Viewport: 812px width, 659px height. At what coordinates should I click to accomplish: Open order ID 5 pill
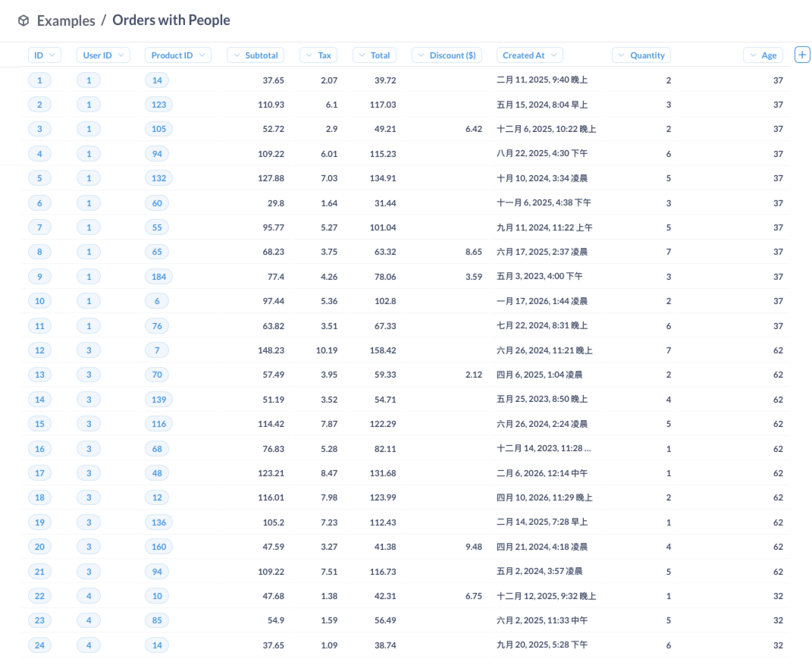pyautogui.click(x=39, y=178)
